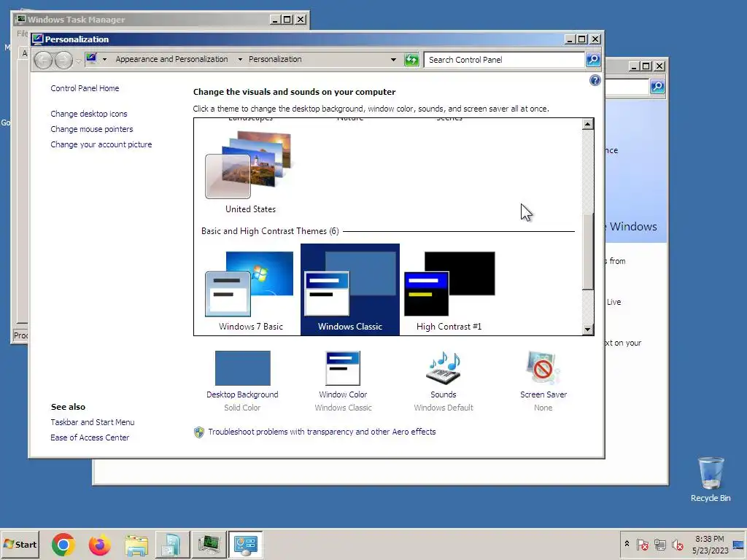Click the refresh button beside address bar
Screen dimensions: 747x560
tap(411, 60)
